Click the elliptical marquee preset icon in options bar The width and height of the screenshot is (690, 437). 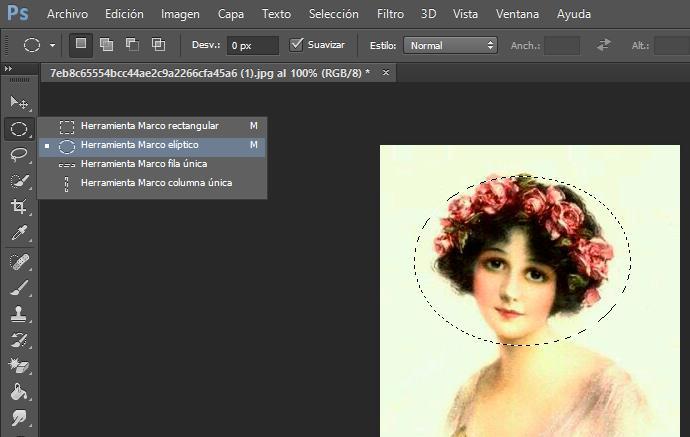point(32,45)
